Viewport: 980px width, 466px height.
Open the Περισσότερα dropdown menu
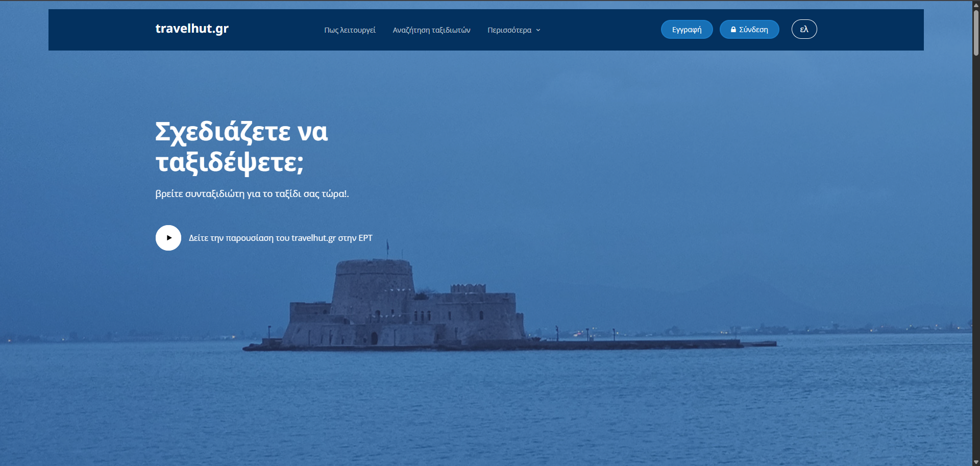509,30
